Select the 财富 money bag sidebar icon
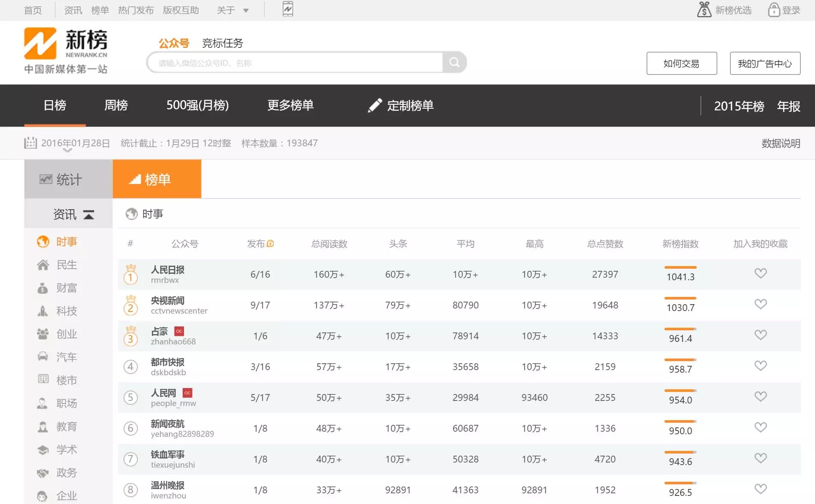This screenshot has height=504, width=815. 43,288
